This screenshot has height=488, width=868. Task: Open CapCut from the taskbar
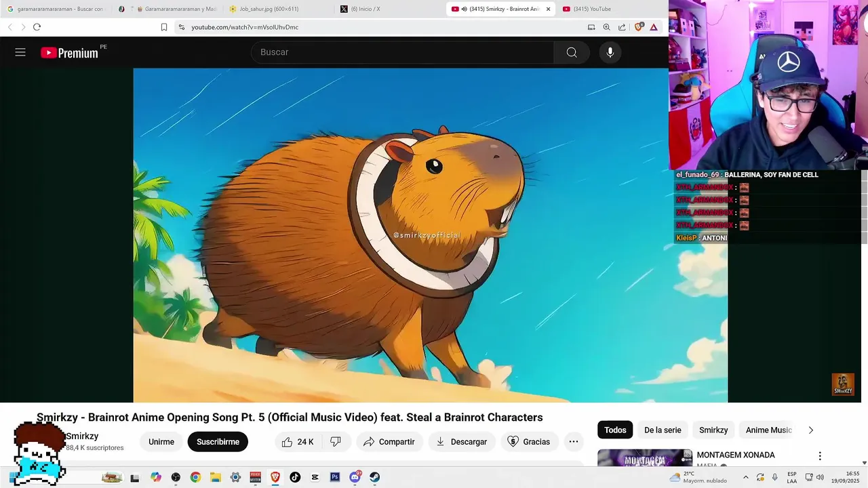click(315, 477)
